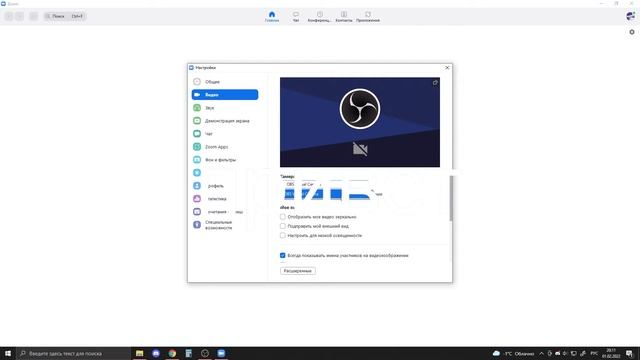
Task: Open the Статистика settings section
Action: pos(224,199)
